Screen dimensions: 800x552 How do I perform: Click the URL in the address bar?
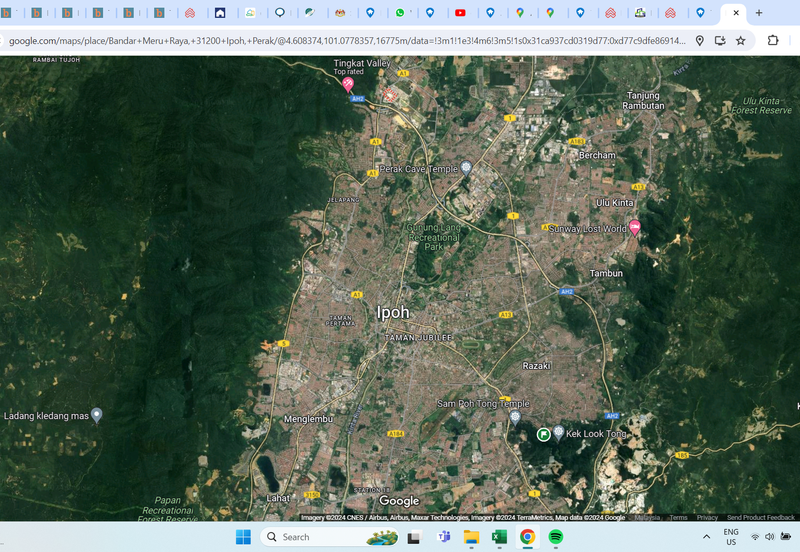click(x=347, y=41)
